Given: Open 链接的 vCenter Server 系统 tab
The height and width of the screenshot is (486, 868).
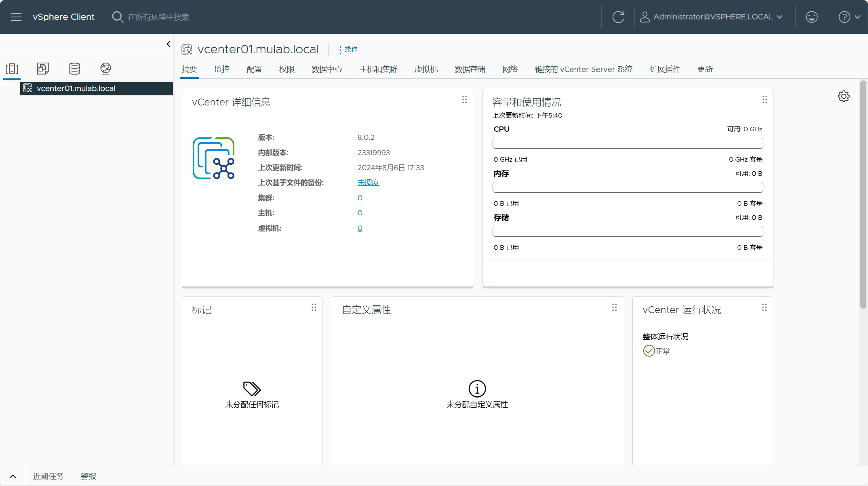Looking at the screenshot, I should tap(584, 69).
